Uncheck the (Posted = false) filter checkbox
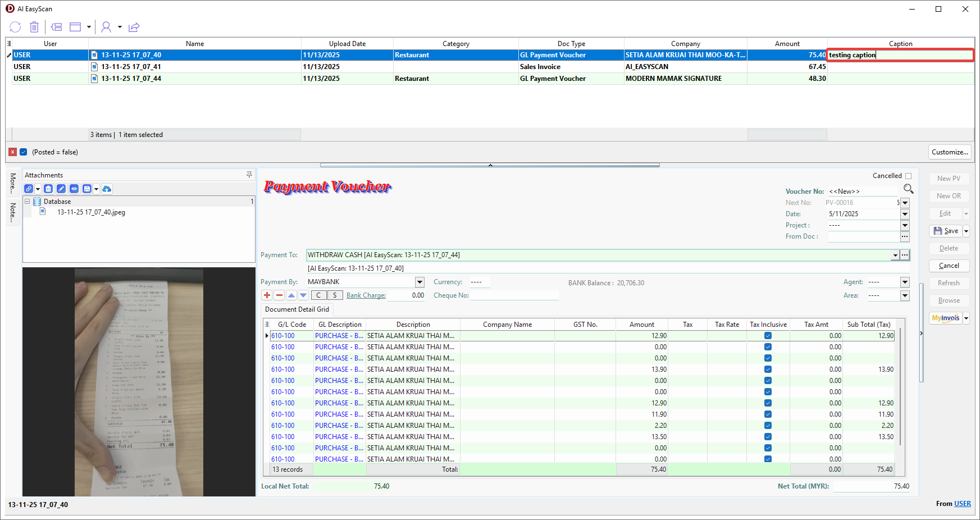 tap(24, 152)
